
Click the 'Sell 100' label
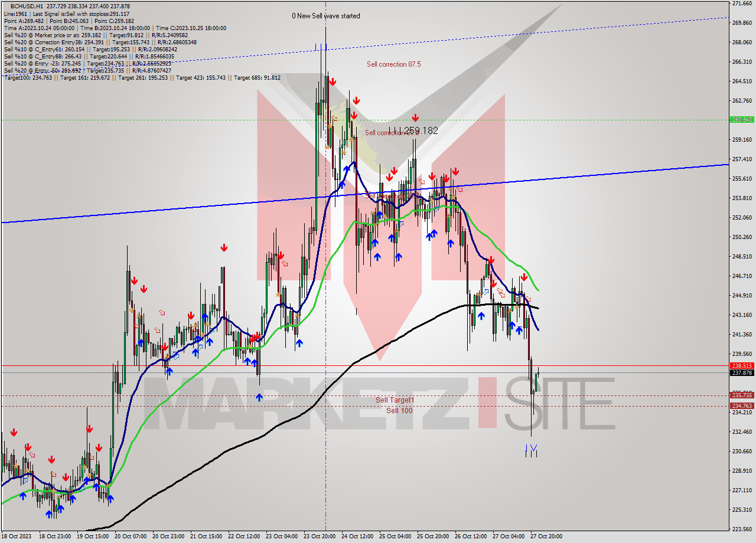400,410
